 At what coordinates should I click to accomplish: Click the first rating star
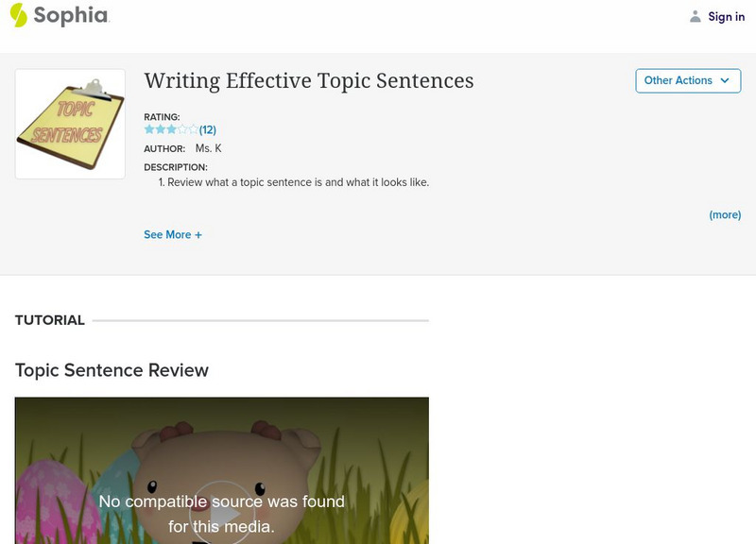[149, 129]
